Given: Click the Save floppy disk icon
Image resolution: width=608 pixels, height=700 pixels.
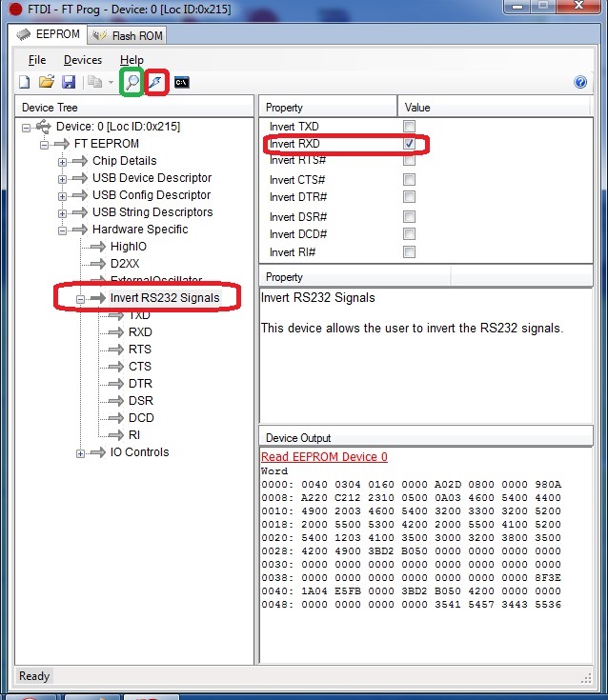Looking at the screenshot, I should pos(69,82).
